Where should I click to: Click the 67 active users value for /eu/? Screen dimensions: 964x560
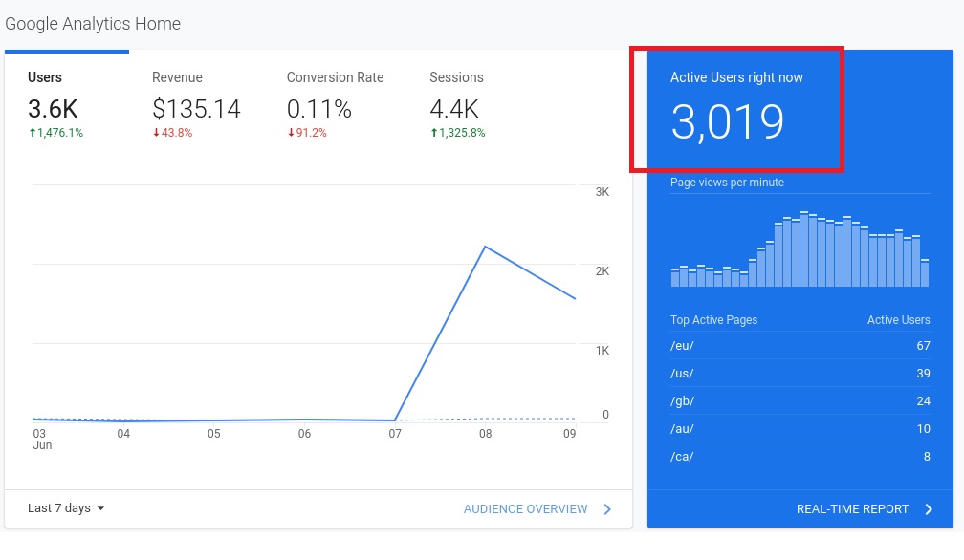click(x=924, y=346)
